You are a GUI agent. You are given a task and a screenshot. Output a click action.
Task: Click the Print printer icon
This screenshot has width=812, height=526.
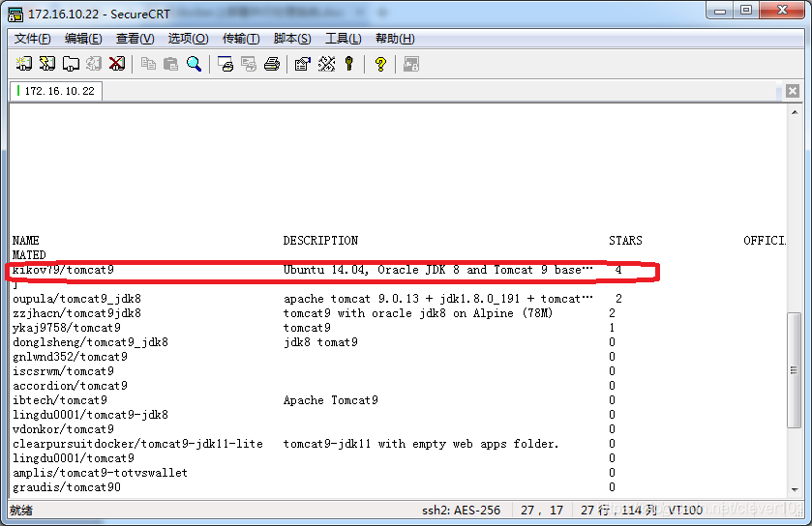click(272, 64)
